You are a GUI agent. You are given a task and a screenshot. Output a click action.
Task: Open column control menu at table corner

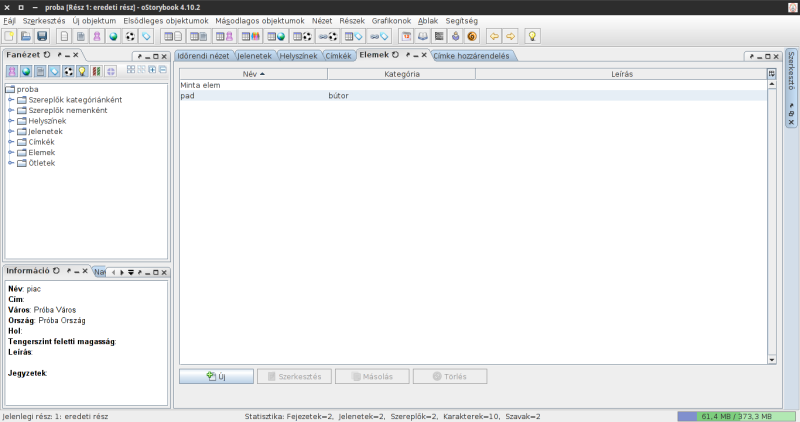coord(771,74)
